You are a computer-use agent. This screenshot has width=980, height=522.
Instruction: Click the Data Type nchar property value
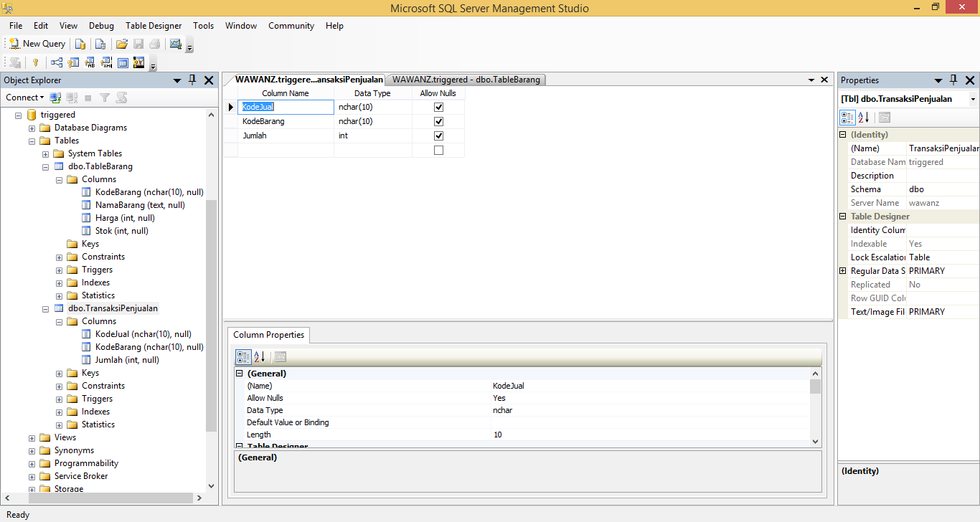[651, 410]
